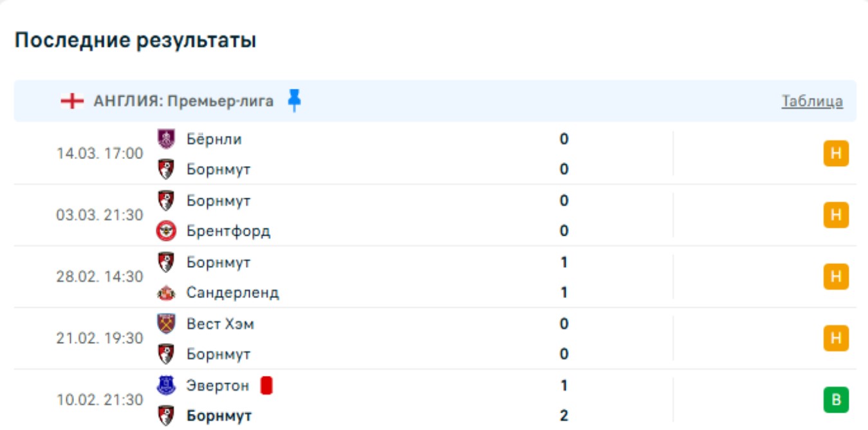Click the Н badge for the Сандерленд match
The image size is (868, 430).
click(x=836, y=277)
